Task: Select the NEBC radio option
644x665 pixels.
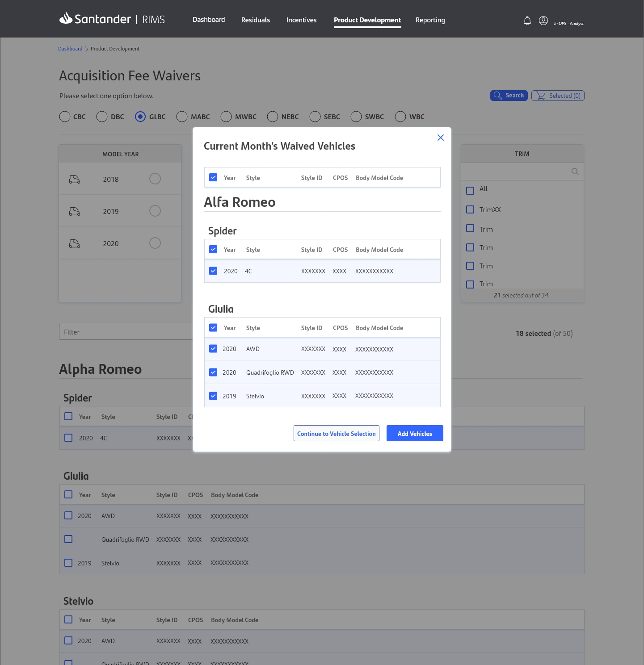Action: click(x=273, y=117)
